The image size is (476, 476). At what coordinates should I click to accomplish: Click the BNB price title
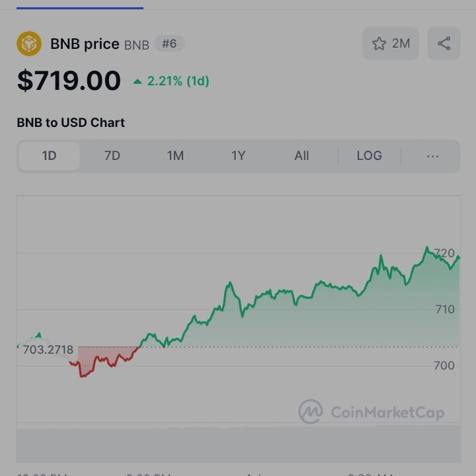(x=85, y=44)
